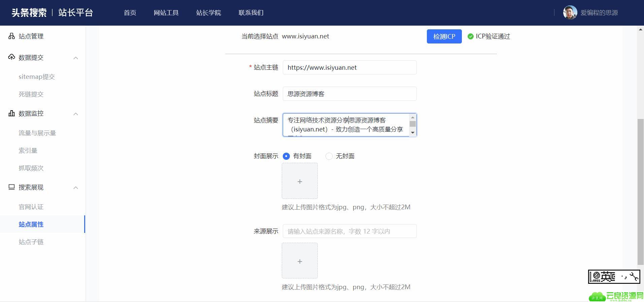The height and width of the screenshot is (302, 644).
Task: Open 联系我们 in top navigation
Action: (251, 13)
